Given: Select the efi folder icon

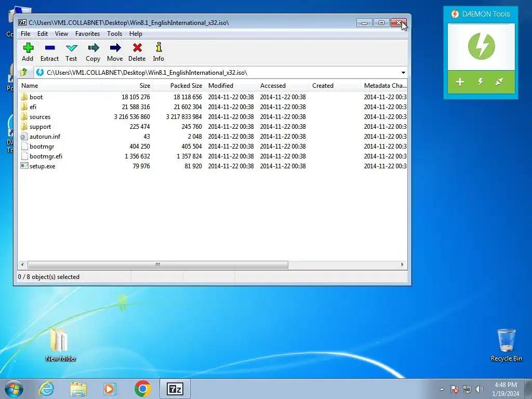Looking at the screenshot, I should [24, 107].
